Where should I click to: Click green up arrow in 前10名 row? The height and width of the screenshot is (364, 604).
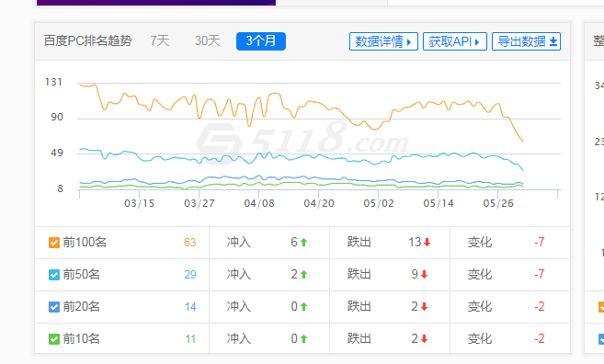pos(303,339)
